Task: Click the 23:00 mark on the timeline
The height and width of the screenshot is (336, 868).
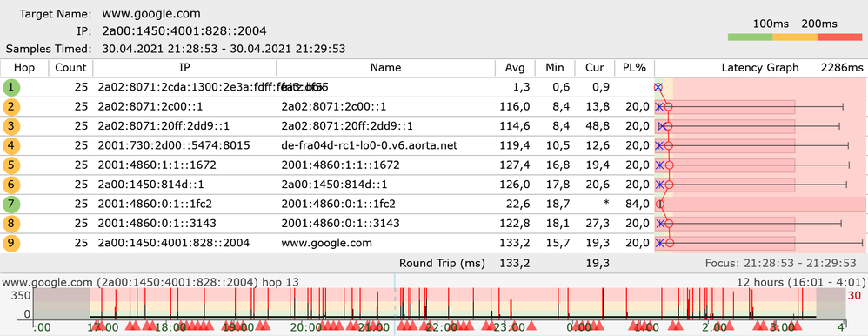Action: pos(510,327)
